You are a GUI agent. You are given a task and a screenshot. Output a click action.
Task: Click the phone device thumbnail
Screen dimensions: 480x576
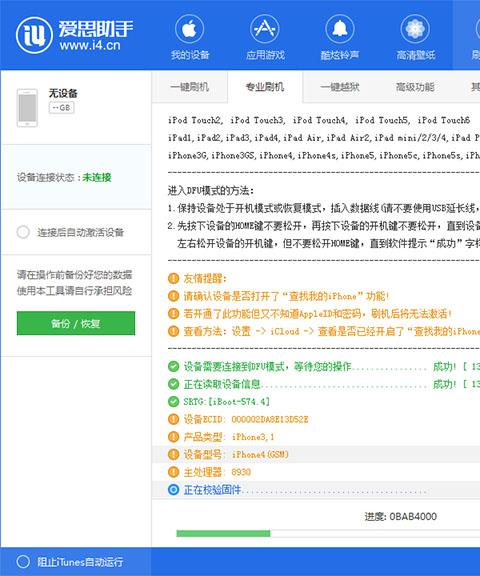28,108
